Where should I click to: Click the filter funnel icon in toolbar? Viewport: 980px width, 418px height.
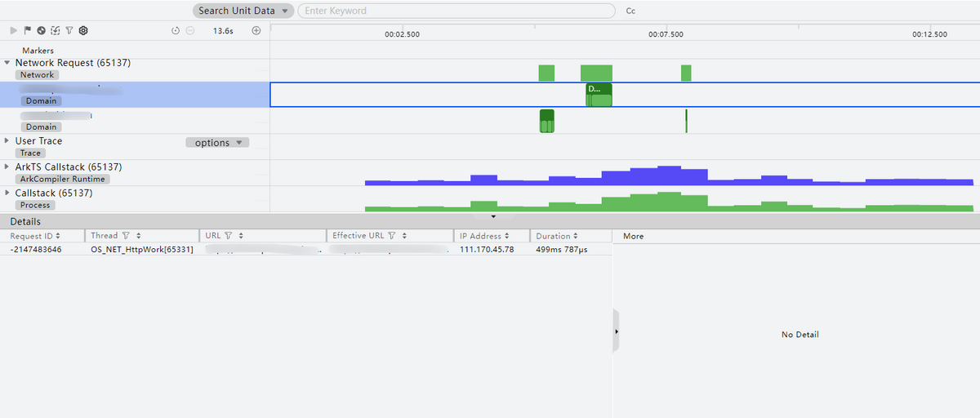pyautogui.click(x=69, y=30)
